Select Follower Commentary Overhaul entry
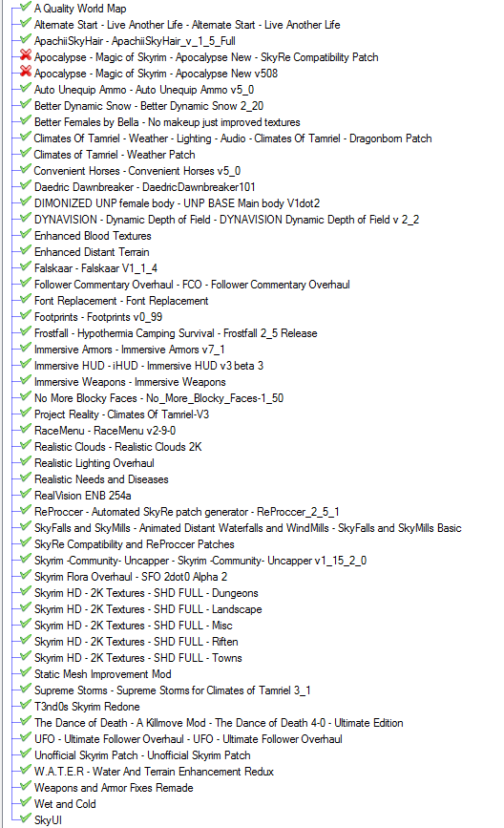The image size is (504, 828). (192, 285)
